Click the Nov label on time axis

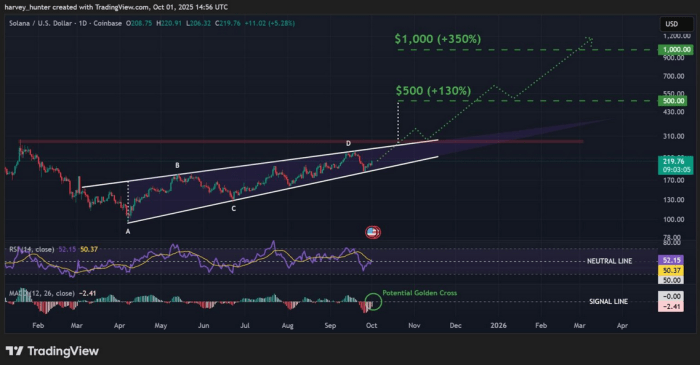click(414, 326)
